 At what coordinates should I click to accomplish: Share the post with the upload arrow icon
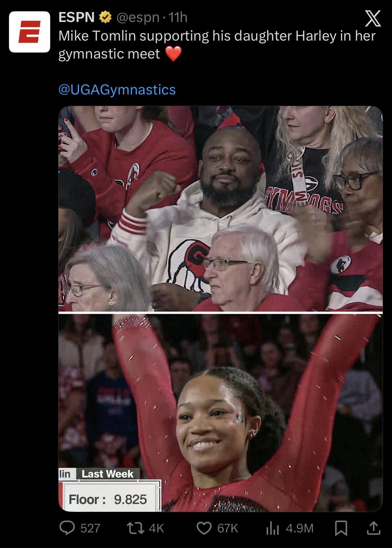pos(373,528)
